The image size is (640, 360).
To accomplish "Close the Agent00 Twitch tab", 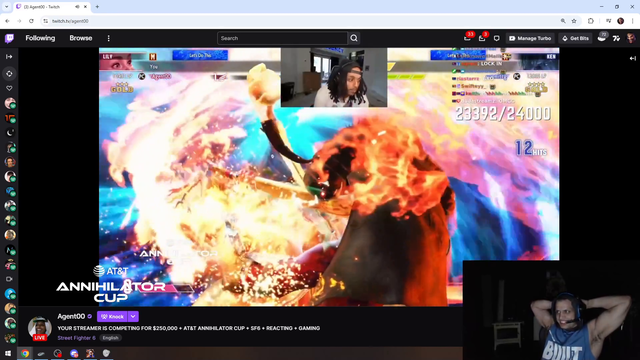I will point(86,7).
